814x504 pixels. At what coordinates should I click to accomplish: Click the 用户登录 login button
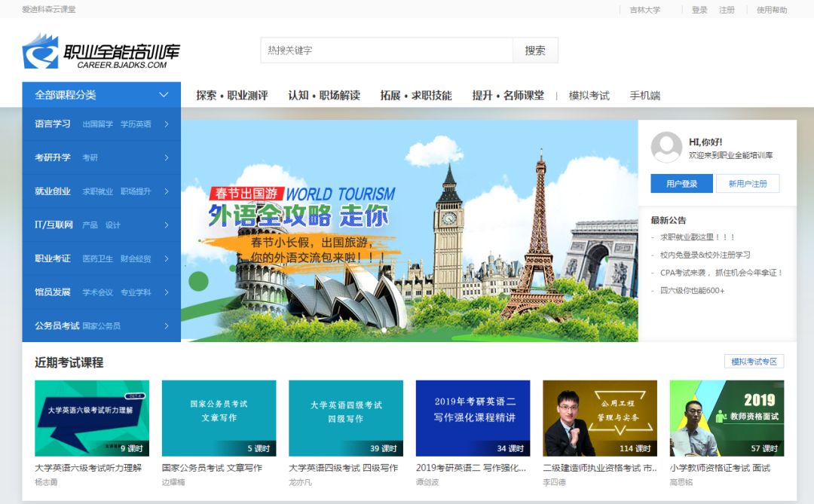681,184
